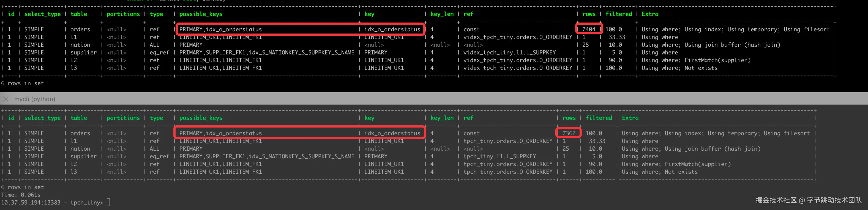This screenshot has width=868, height=210.
Task: Click 'PRIMARY,idx_o_orderstatus' cell in the mycli pane
Action: pyautogui.click(x=220, y=133)
